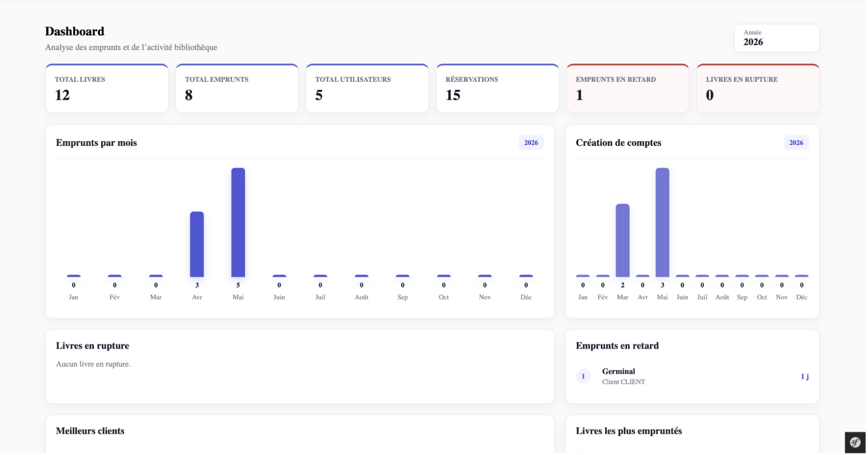Click the Mai bar in Emprunts par mois
This screenshot has width=868, height=455.
(x=238, y=223)
